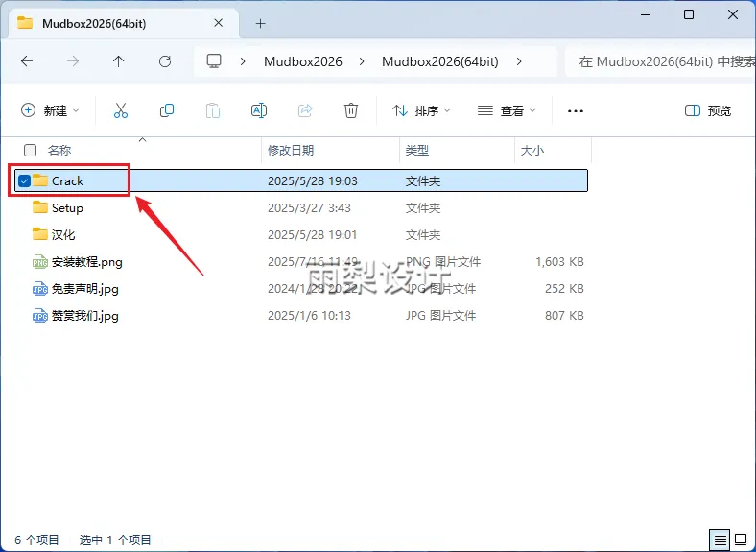Open the three-dot See more menu

pyautogui.click(x=576, y=111)
